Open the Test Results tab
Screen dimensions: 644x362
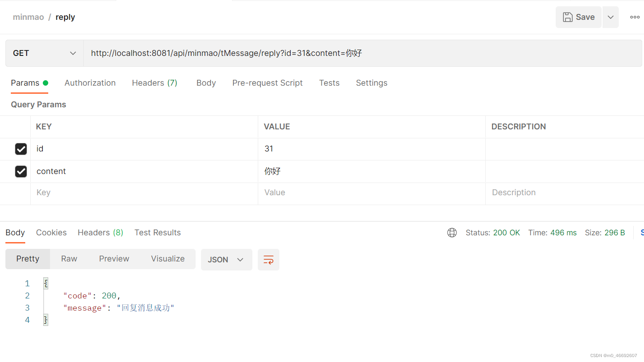[x=157, y=233]
